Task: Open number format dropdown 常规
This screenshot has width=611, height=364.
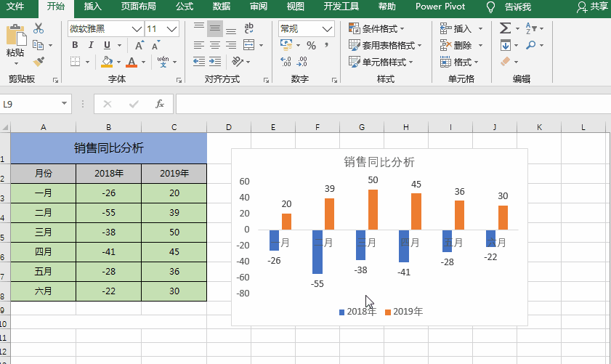Action: pos(327,29)
